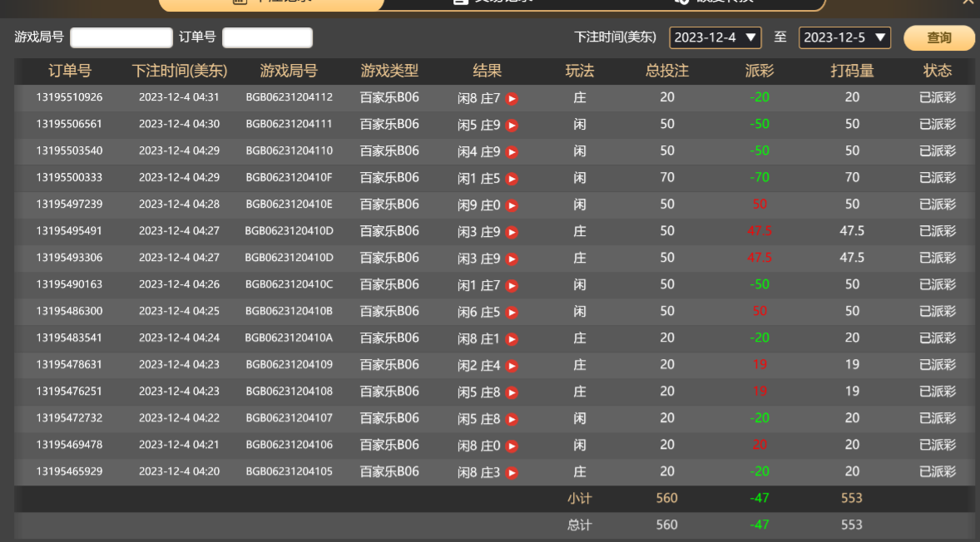
Task: Play result video for order 13195497239
Action: click(512, 205)
